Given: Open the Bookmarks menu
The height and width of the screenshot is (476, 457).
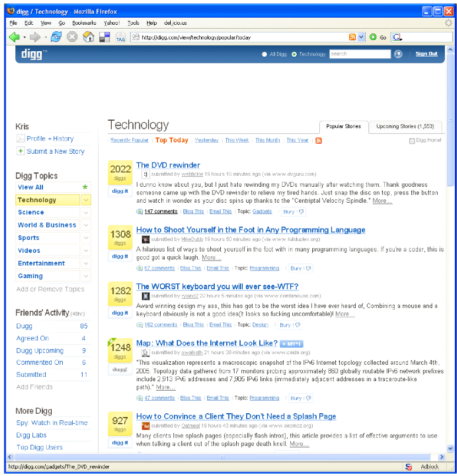Looking at the screenshot, I should pyautogui.click(x=84, y=23).
